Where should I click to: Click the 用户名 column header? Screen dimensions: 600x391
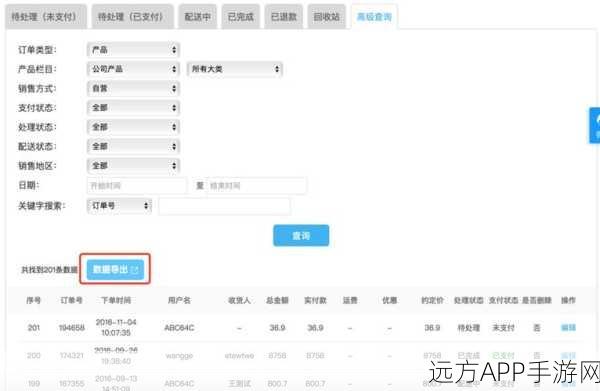[x=179, y=300]
